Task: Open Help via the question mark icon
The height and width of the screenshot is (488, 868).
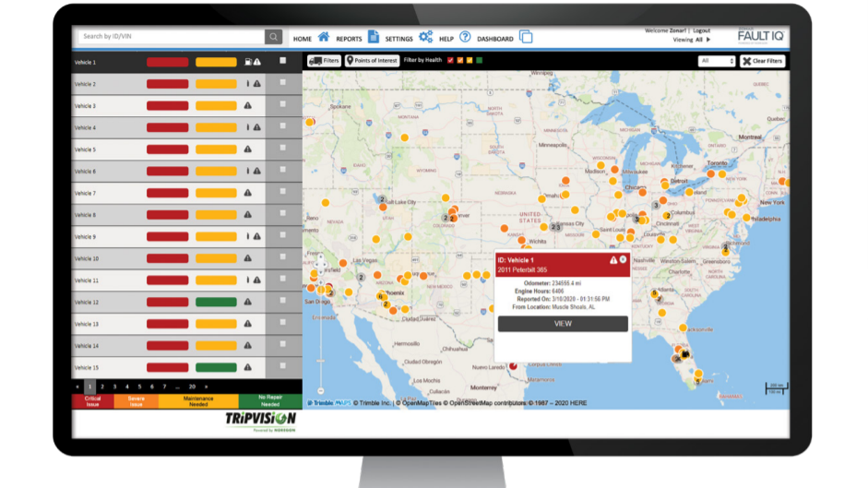Action: [465, 37]
